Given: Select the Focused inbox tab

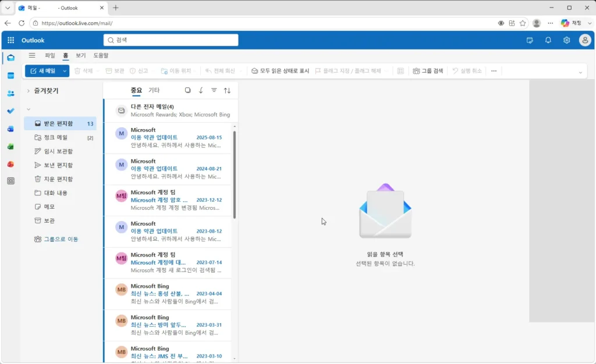Looking at the screenshot, I should tap(136, 90).
